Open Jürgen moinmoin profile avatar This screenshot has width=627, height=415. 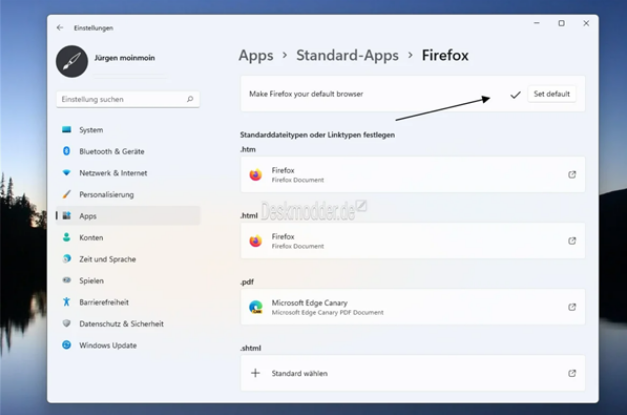tap(72, 61)
